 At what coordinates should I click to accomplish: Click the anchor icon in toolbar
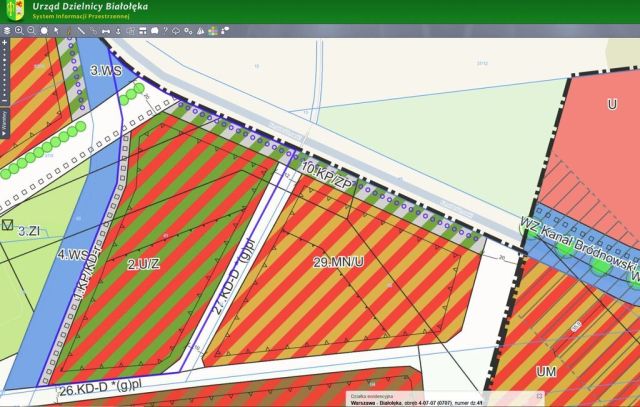pyautogui.click(x=118, y=31)
